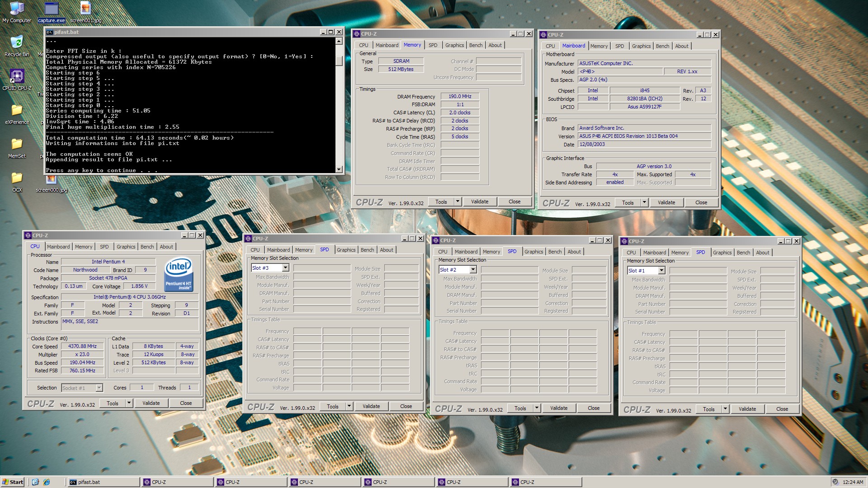Click the taskbar clock showing 12:24 AM
868x488 pixels.
point(853,482)
